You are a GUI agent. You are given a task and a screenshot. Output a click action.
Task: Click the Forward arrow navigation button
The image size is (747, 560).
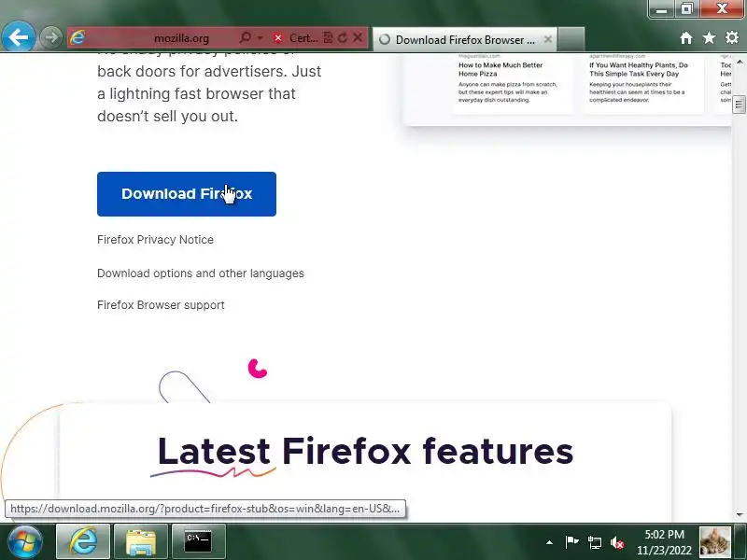pos(50,37)
